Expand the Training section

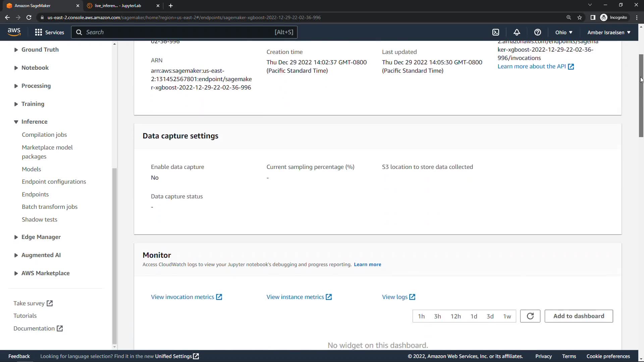(33, 104)
